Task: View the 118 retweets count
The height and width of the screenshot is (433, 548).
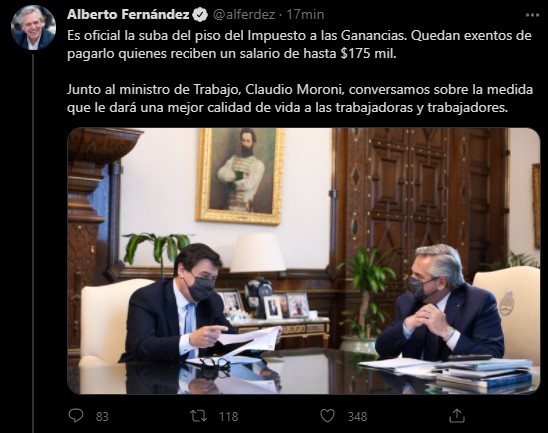Action: pyautogui.click(x=229, y=417)
